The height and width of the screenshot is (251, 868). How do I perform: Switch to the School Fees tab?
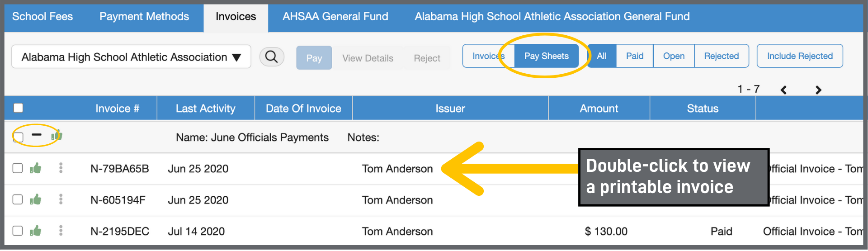(42, 17)
